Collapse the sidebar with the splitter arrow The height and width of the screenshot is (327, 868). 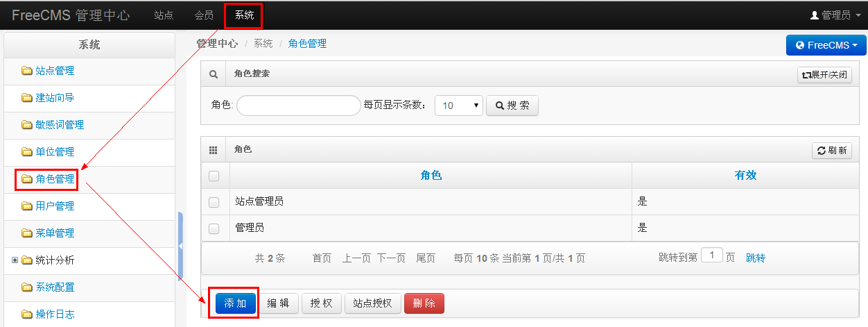(x=180, y=246)
